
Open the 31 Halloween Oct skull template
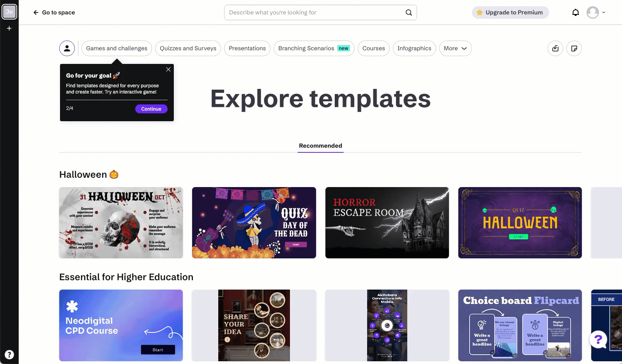(x=121, y=223)
